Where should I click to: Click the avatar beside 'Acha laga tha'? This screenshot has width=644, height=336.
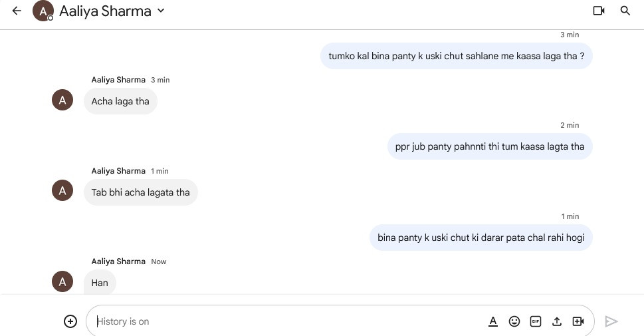click(62, 100)
